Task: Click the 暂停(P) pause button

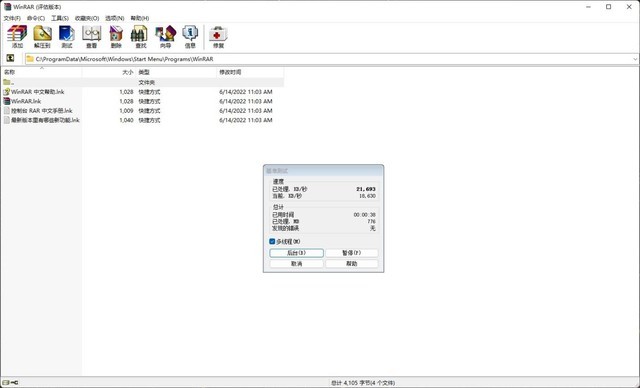Action: point(351,253)
